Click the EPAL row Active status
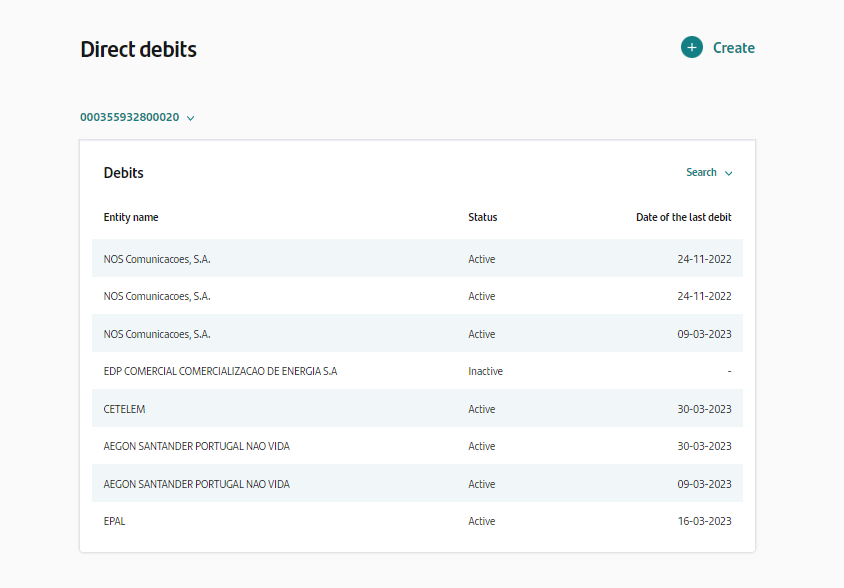 [x=481, y=521]
